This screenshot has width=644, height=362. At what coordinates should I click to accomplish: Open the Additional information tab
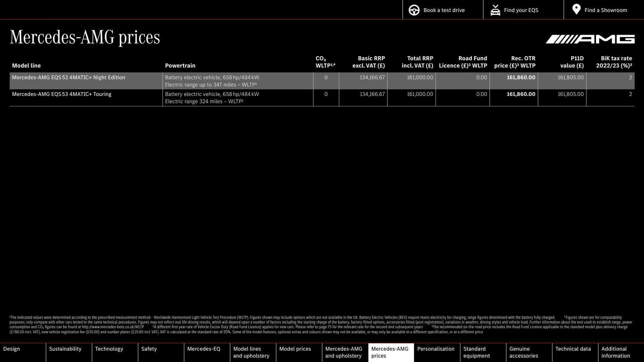[615, 352]
